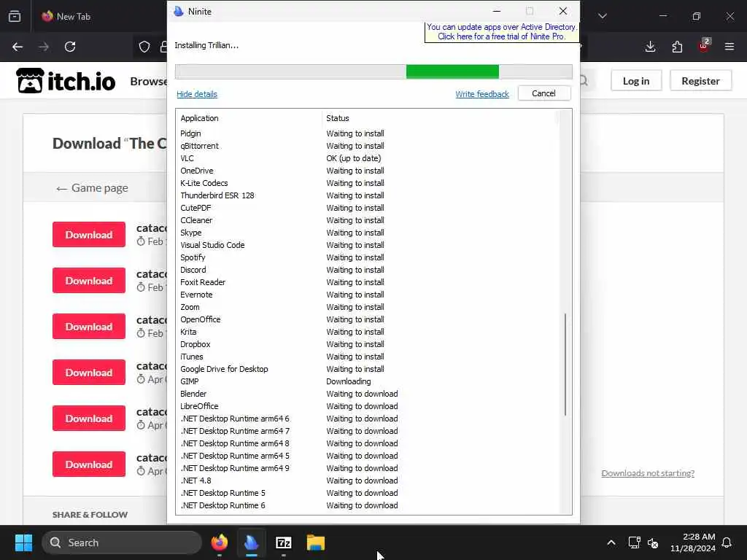Select the VLC row
The height and width of the screenshot is (560, 747).
point(368,158)
